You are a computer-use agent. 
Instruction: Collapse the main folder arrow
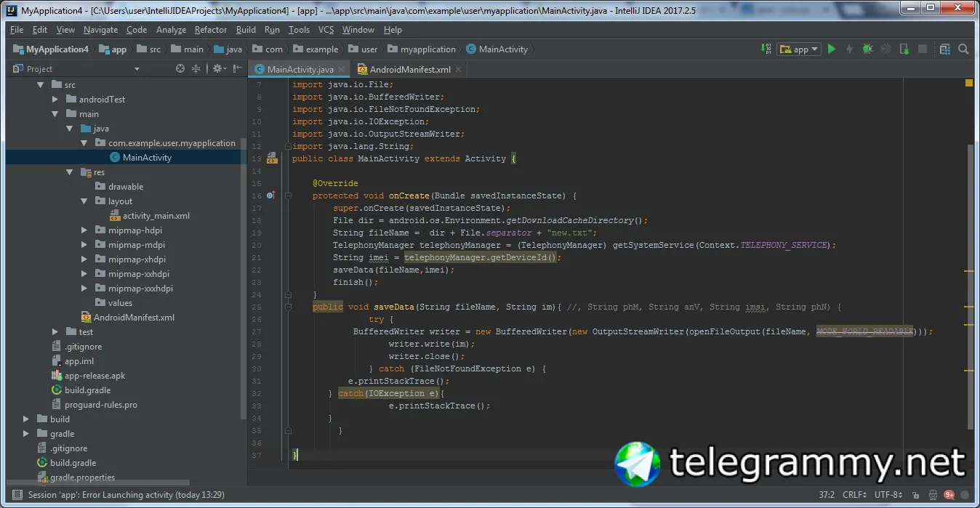pyautogui.click(x=55, y=114)
